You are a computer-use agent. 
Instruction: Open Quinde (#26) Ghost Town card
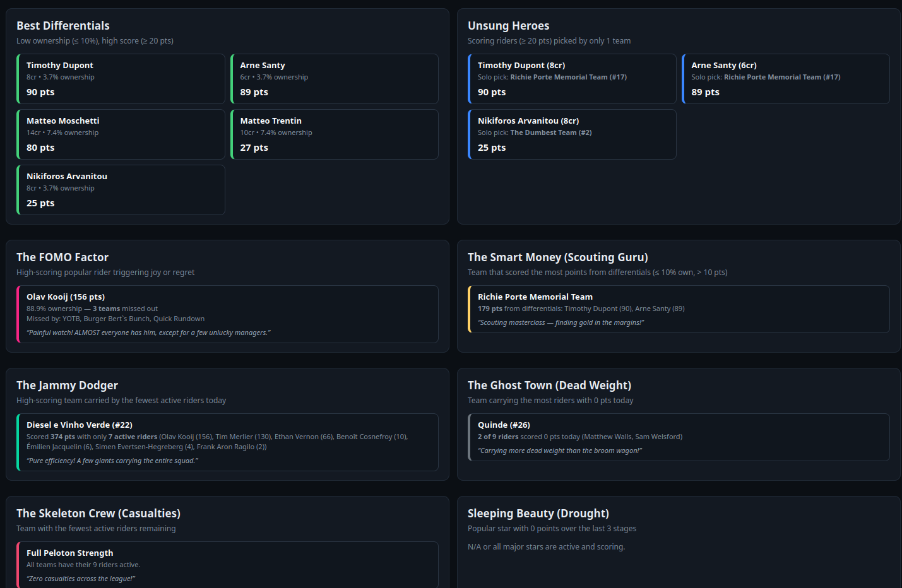pyautogui.click(x=679, y=437)
